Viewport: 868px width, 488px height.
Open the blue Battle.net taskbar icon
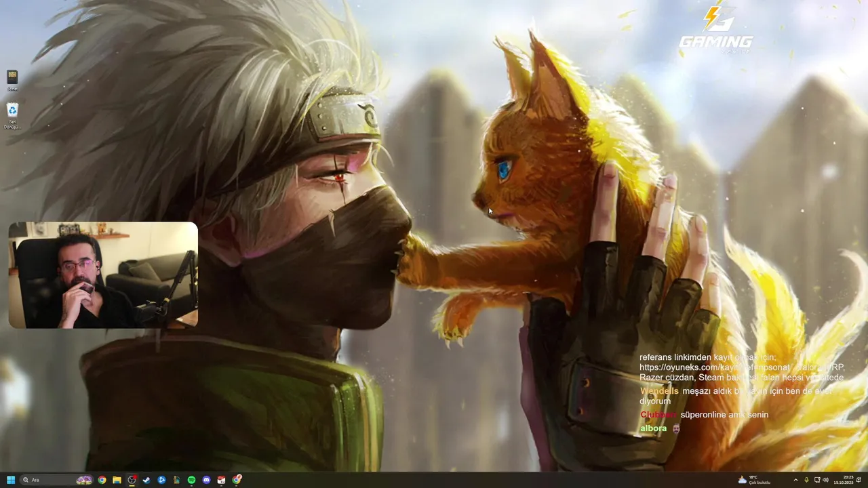click(x=161, y=480)
